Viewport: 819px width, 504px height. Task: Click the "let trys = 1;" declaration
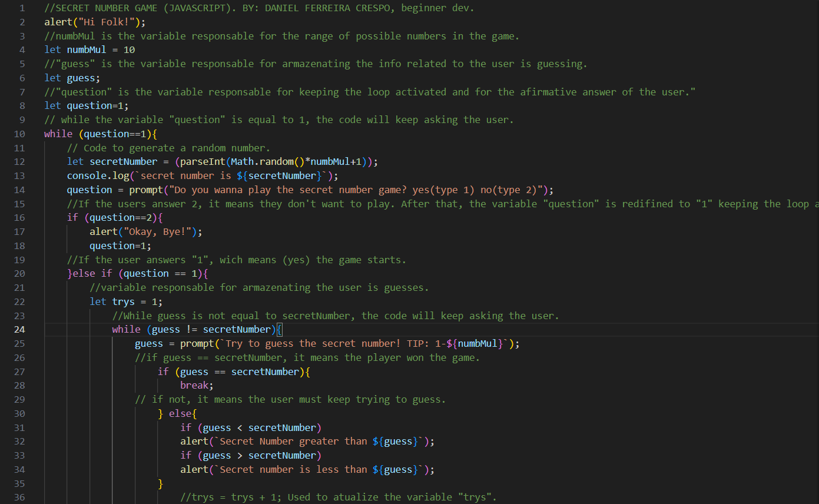click(x=126, y=302)
